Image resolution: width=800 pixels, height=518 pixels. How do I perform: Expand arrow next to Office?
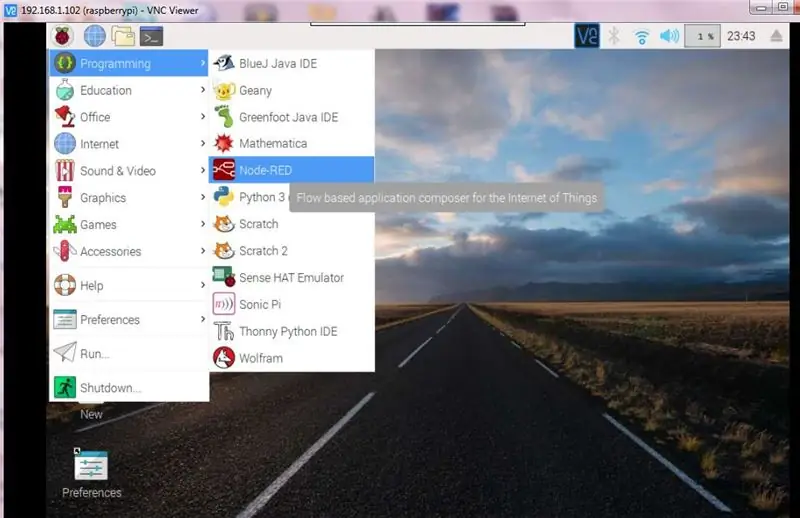203,116
